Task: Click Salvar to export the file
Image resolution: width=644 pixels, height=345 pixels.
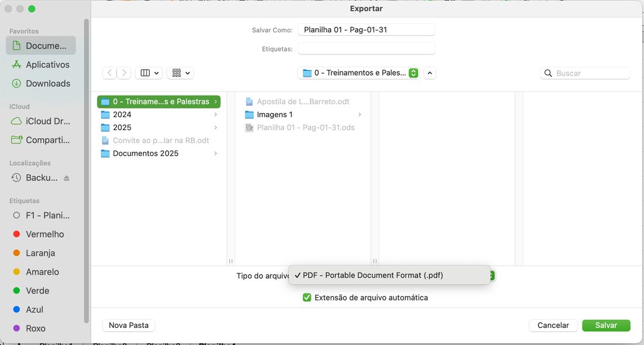Action: (x=606, y=325)
